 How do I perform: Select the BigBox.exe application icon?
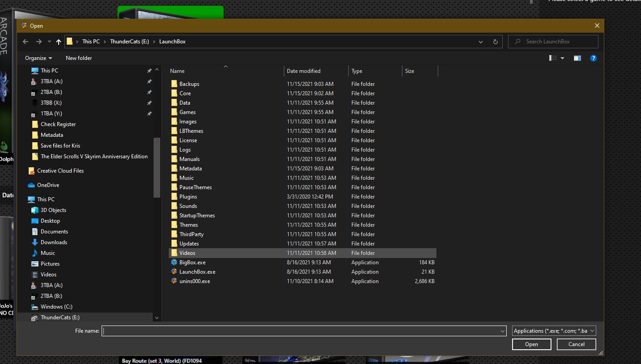(174, 262)
